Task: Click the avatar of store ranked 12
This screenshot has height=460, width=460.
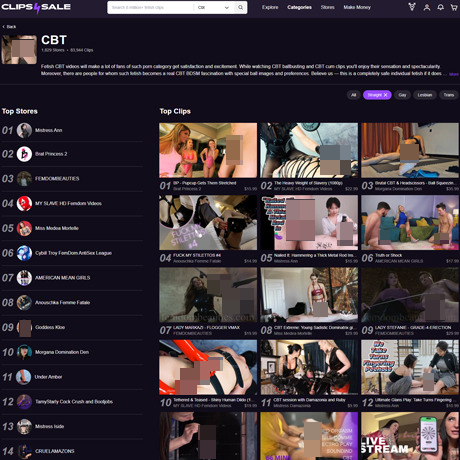Action: click(x=24, y=402)
